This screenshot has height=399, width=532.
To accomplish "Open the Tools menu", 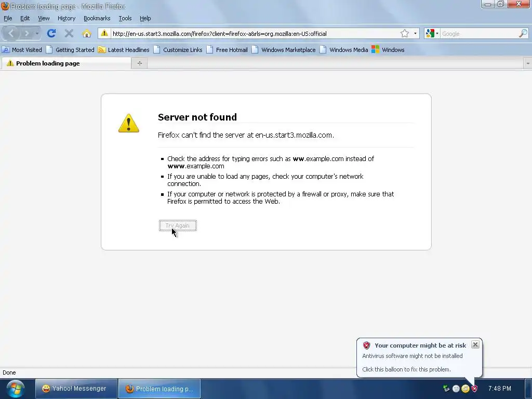I will coord(125,18).
